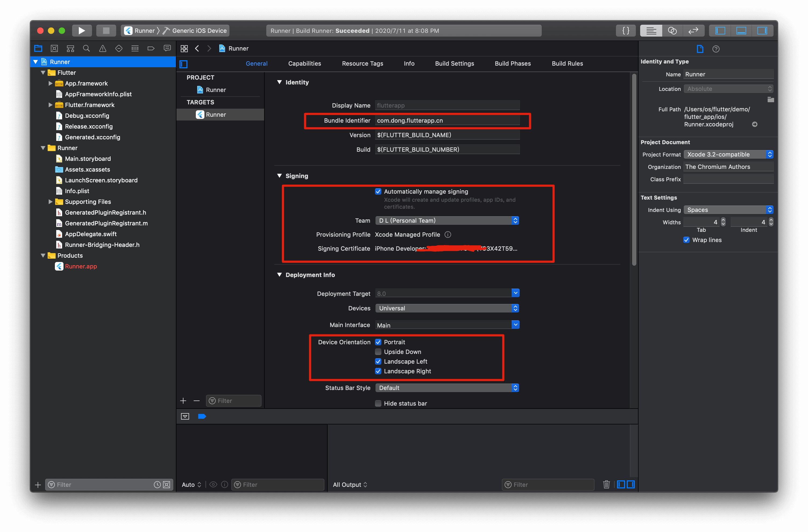Uncheck Portrait orientation

coord(378,342)
